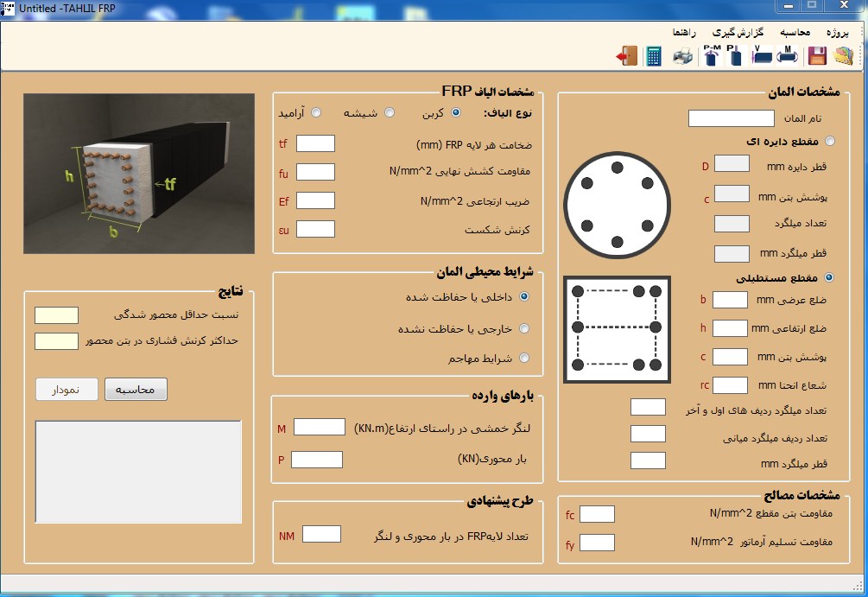Open the calculator icon in toolbar
Screen dimensions: 868x597
(654, 57)
